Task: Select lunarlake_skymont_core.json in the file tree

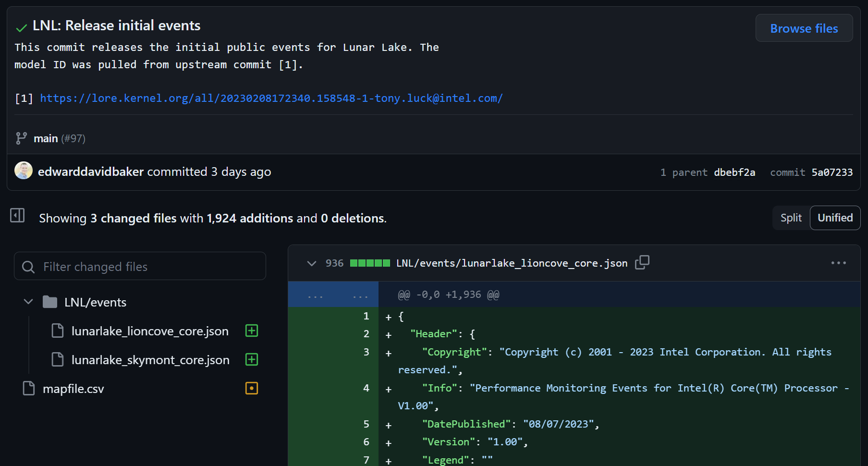Action: coord(150,360)
